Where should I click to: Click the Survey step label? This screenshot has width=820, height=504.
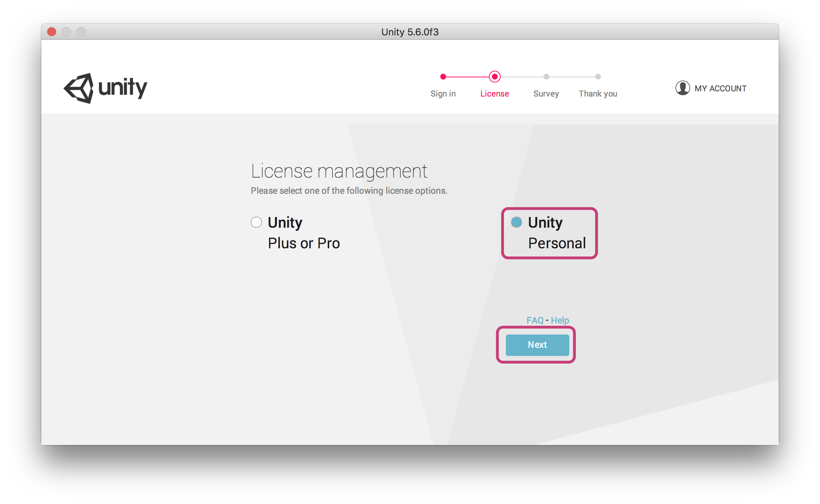tap(546, 94)
